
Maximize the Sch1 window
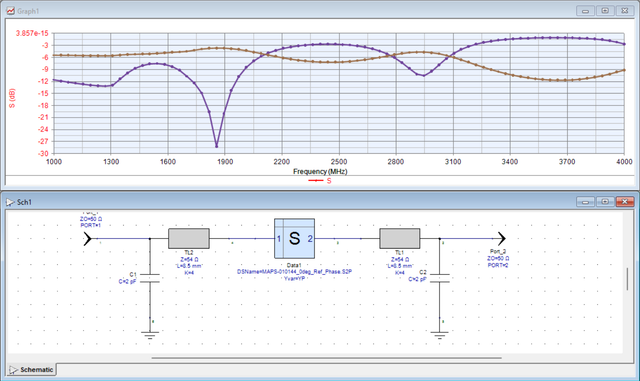click(x=605, y=202)
